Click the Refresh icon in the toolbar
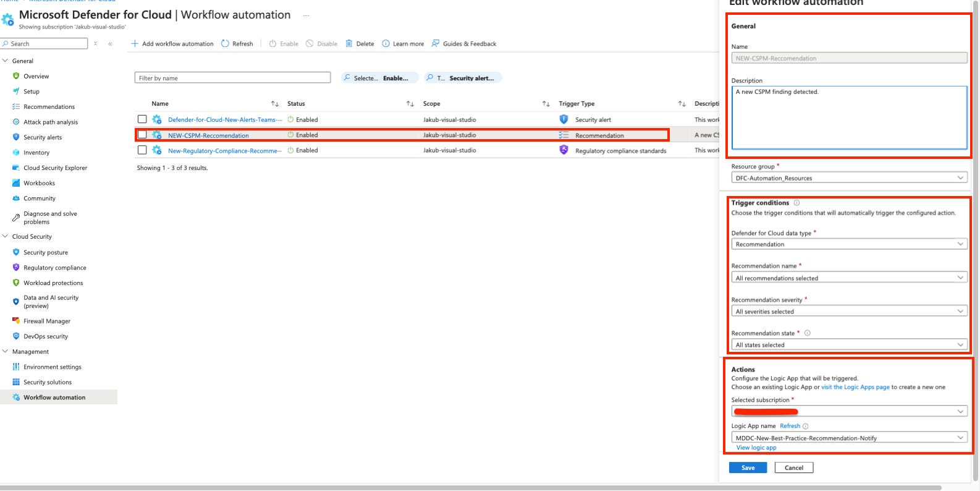This screenshot has height=491, width=980. [226, 44]
